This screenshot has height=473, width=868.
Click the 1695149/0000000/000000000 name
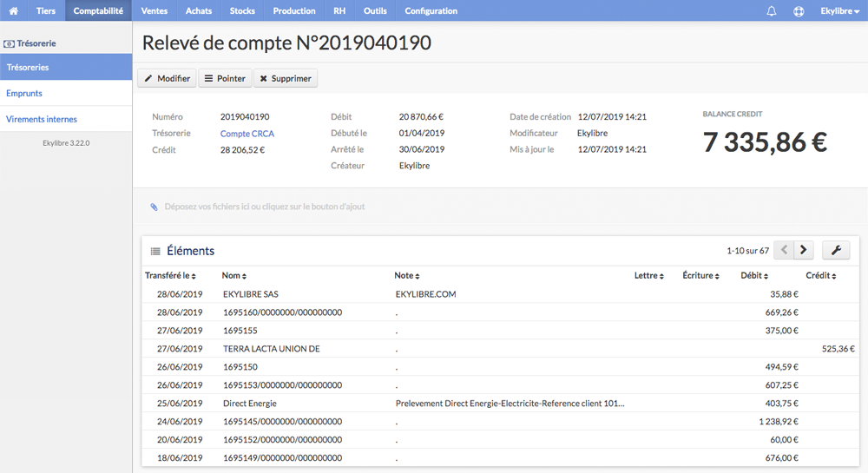(282, 458)
